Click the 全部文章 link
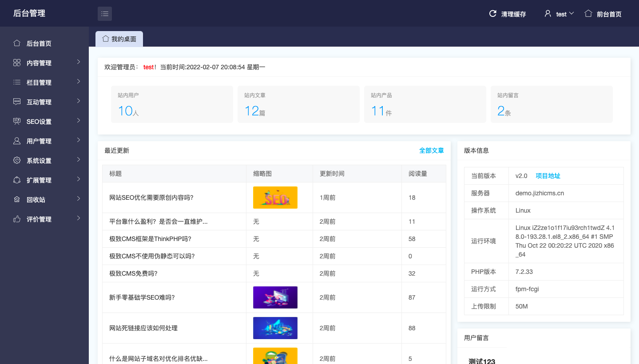 [431, 150]
